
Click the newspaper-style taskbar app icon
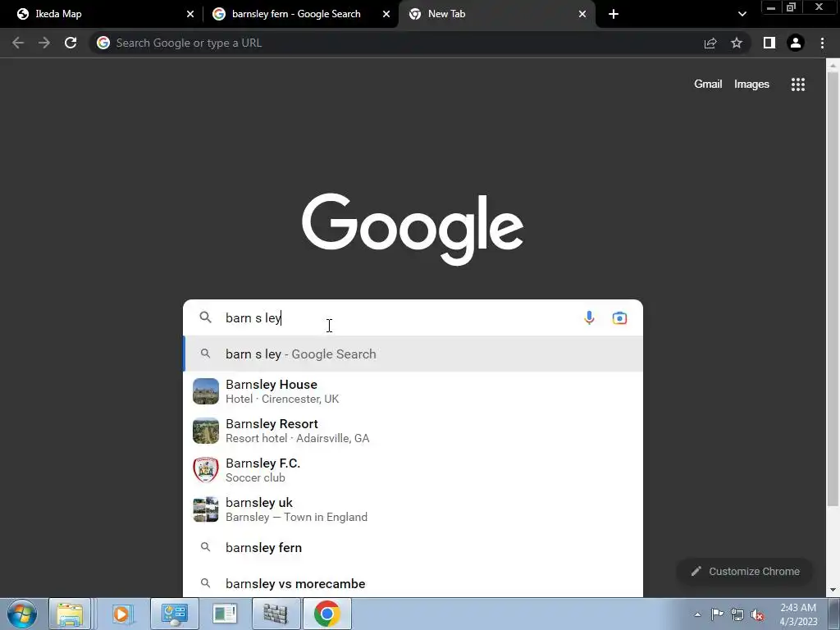[225, 614]
